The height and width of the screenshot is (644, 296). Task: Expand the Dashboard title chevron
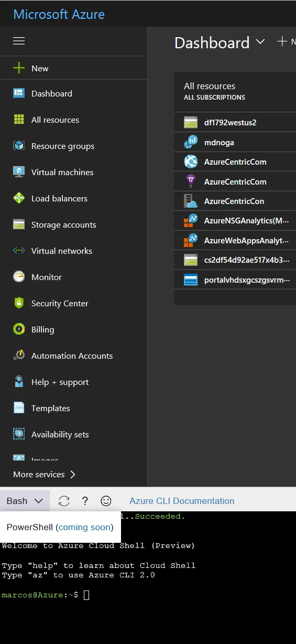tap(260, 41)
